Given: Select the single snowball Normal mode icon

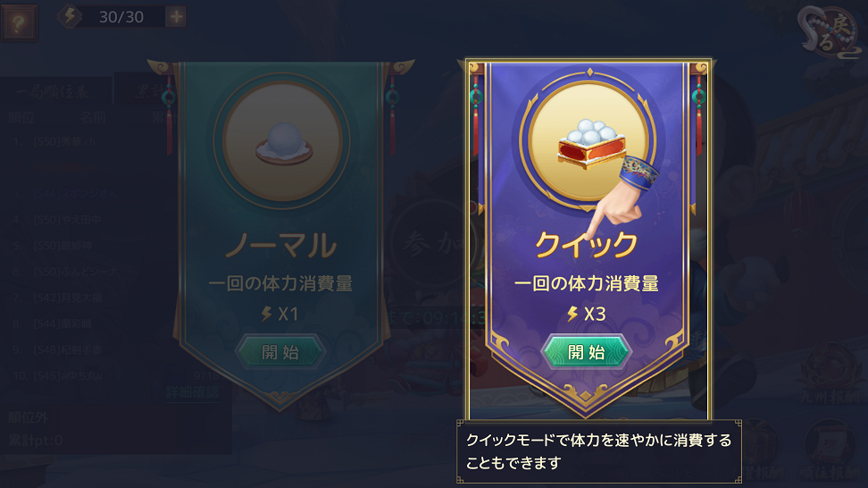Looking at the screenshot, I should (x=282, y=142).
